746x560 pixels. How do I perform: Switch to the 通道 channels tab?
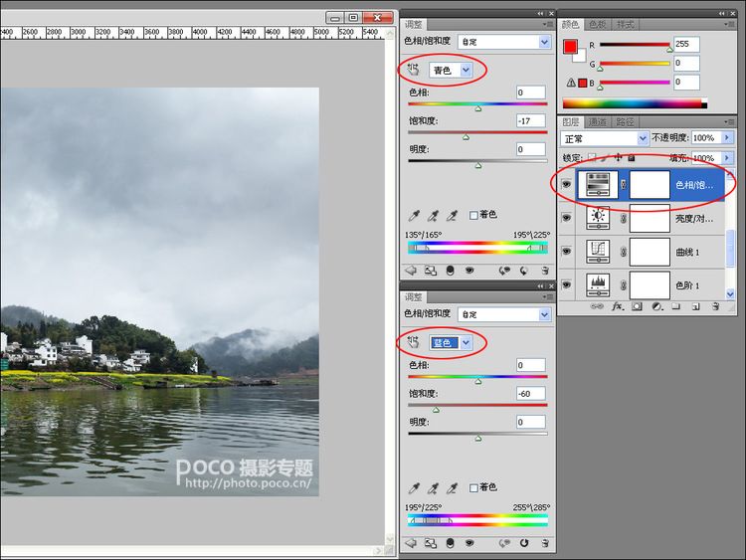(x=597, y=122)
